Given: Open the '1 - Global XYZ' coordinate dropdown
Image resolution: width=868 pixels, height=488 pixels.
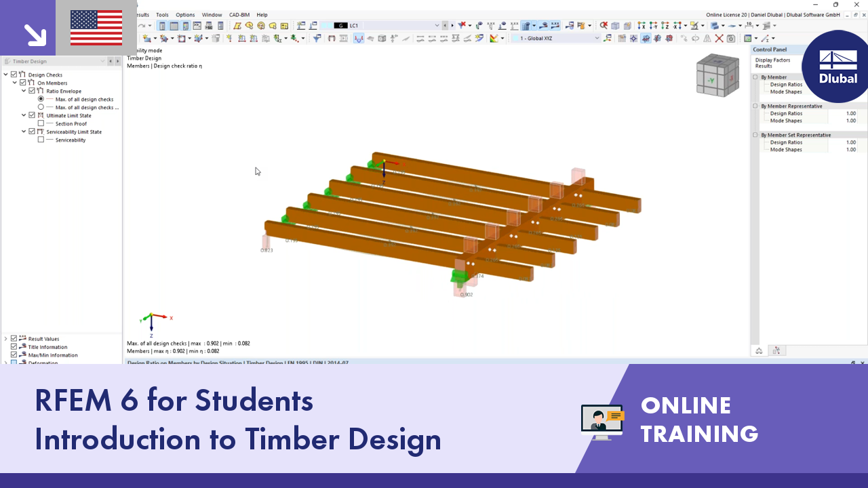Looking at the screenshot, I should click(597, 37).
